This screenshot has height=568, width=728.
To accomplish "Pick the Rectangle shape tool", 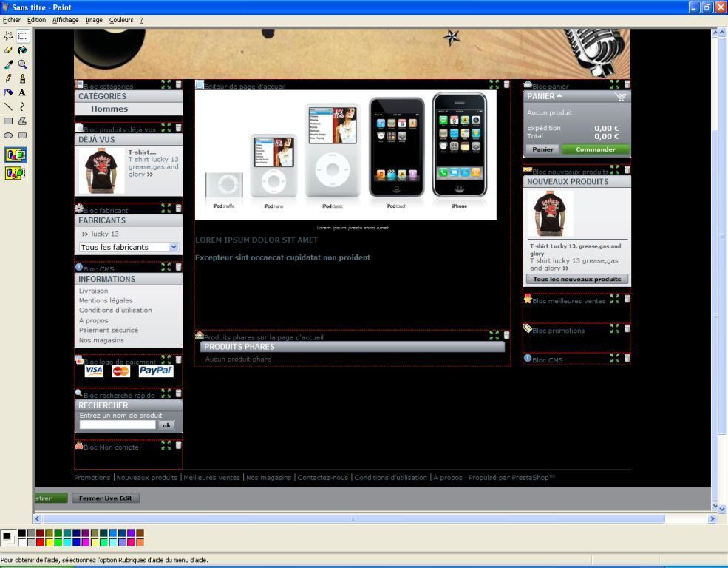I will click(8, 121).
